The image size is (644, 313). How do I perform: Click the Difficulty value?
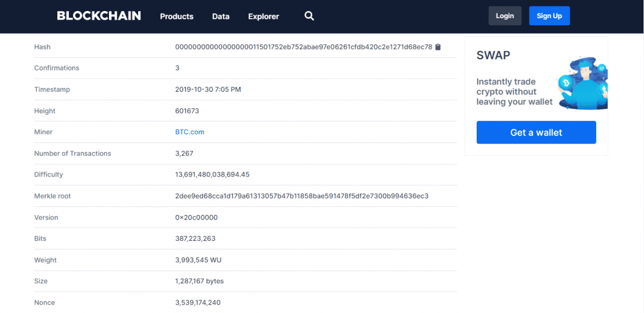(212, 174)
